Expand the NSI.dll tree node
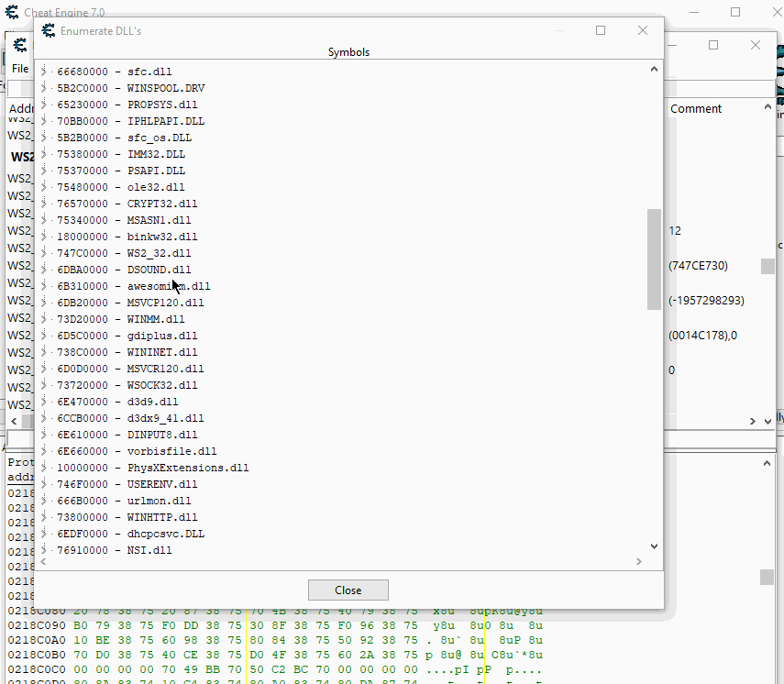This screenshot has width=784, height=684. 44,550
